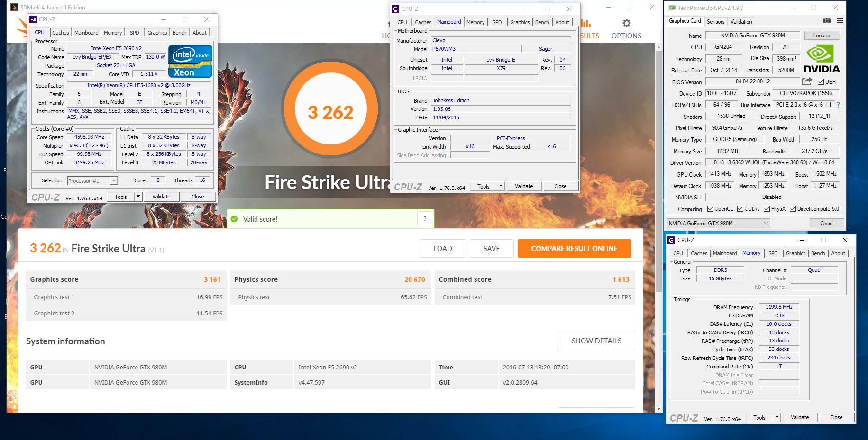Image resolution: width=868 pixels, height=440 pixels.
Task: Click the GPU-Z screenshot camera icon
Action: coord(826,21)
